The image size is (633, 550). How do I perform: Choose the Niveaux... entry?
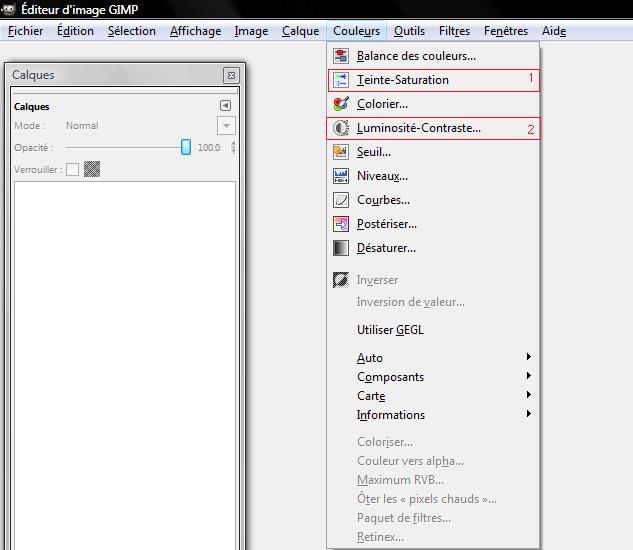433,176
